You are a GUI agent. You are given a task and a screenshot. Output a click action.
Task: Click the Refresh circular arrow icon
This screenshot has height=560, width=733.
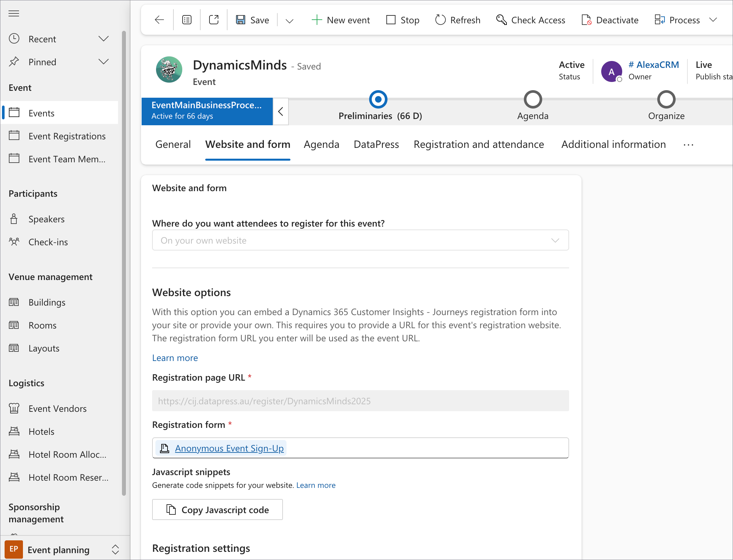440,20
